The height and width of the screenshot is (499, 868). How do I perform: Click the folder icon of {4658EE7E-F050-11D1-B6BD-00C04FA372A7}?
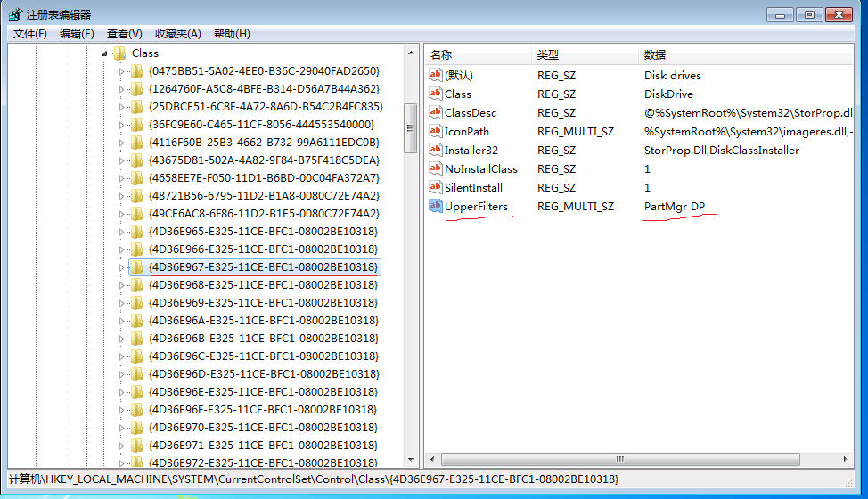136,178
